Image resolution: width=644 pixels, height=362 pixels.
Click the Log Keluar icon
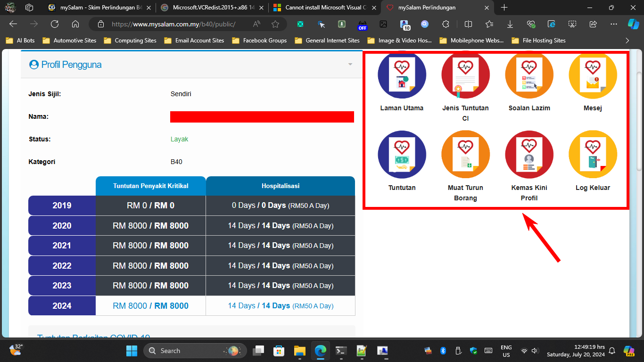593,155
